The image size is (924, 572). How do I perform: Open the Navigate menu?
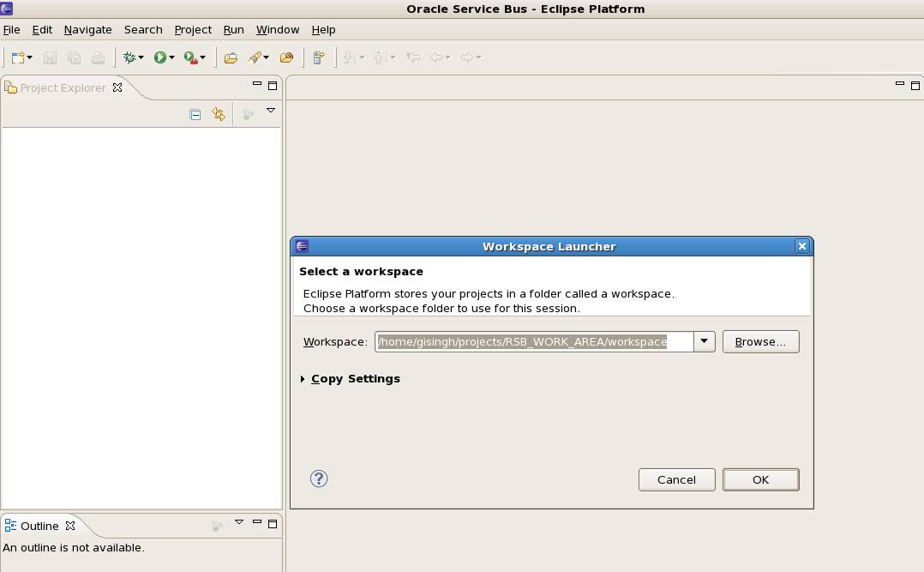(x=87, y=29)
